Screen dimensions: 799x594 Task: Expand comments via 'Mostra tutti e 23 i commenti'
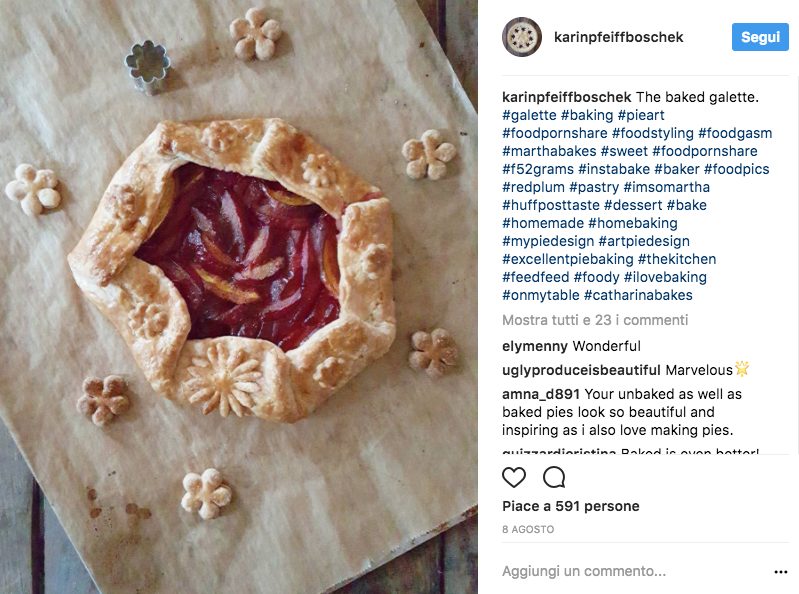click(595, 320)
